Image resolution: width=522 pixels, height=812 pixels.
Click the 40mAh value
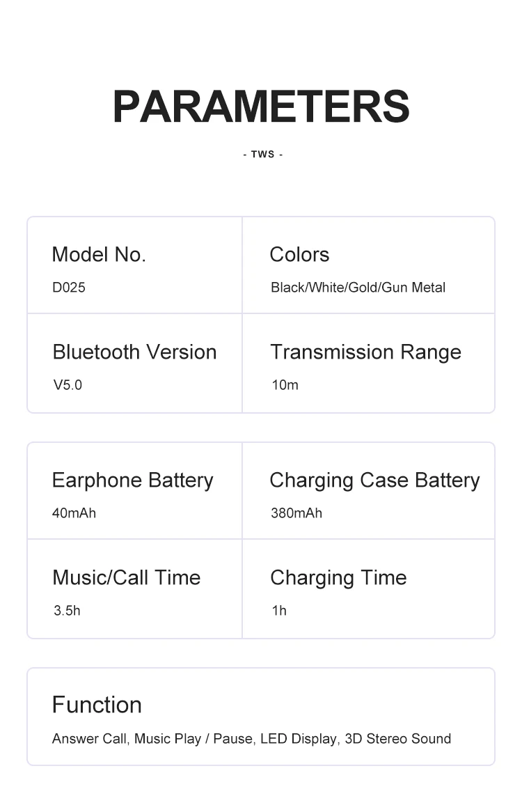click(74, 513)
